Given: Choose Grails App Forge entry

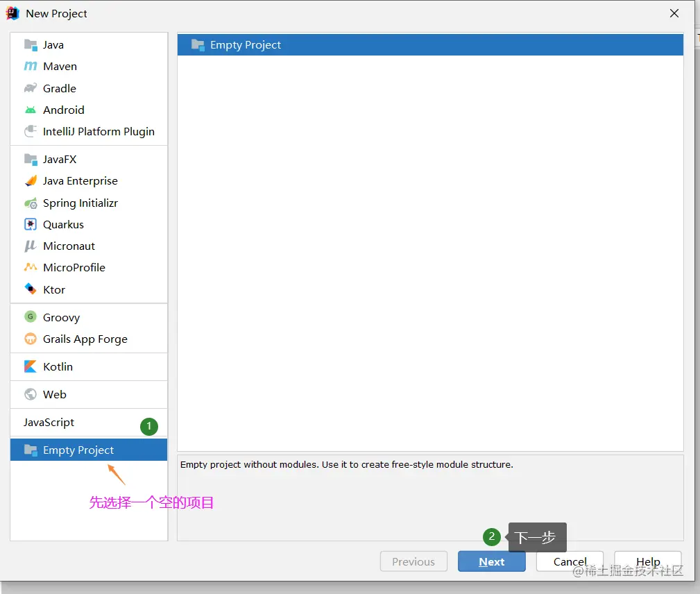Looking at the screenshot, I should click(x=89, y=339).
